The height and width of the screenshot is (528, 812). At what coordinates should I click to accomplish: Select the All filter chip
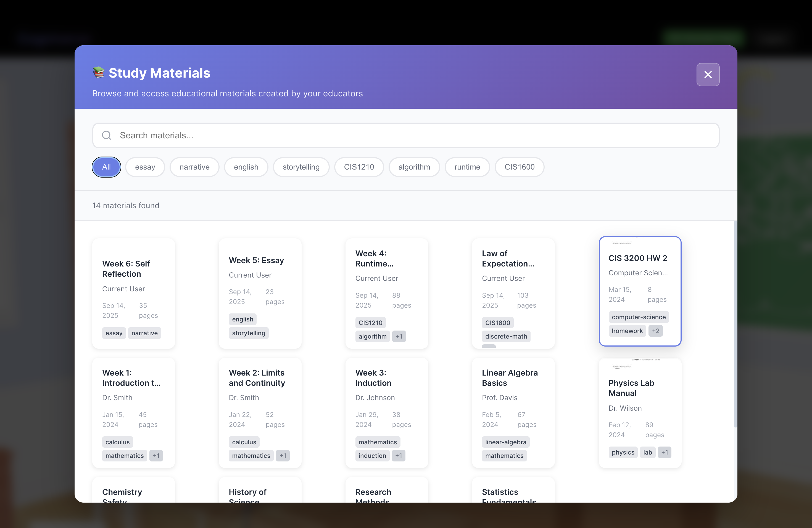click(106, 167)
